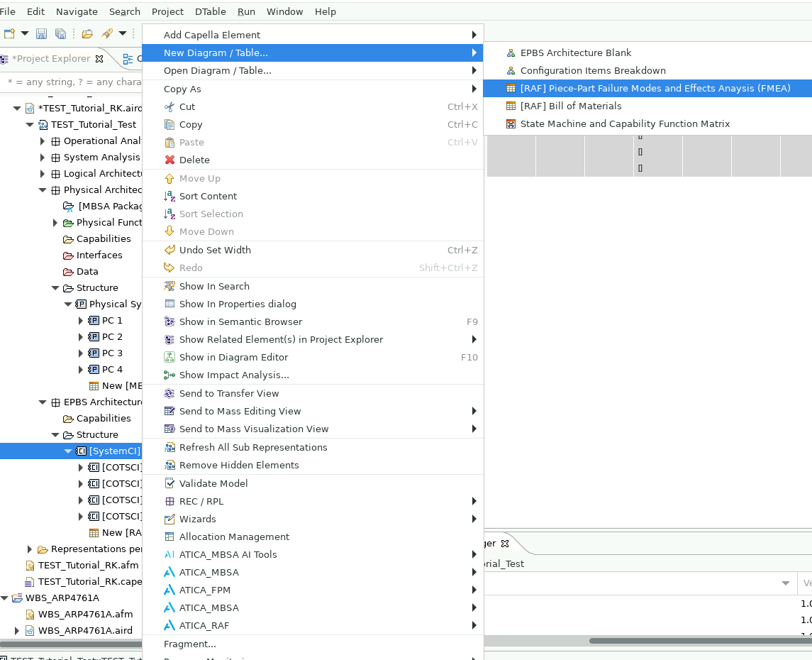Select [RAF] Piece-Part FMEA table option

point(647,88)
